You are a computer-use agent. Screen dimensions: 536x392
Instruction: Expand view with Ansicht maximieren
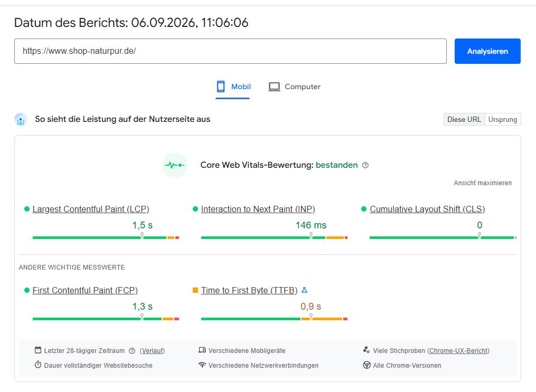point(483,183)
